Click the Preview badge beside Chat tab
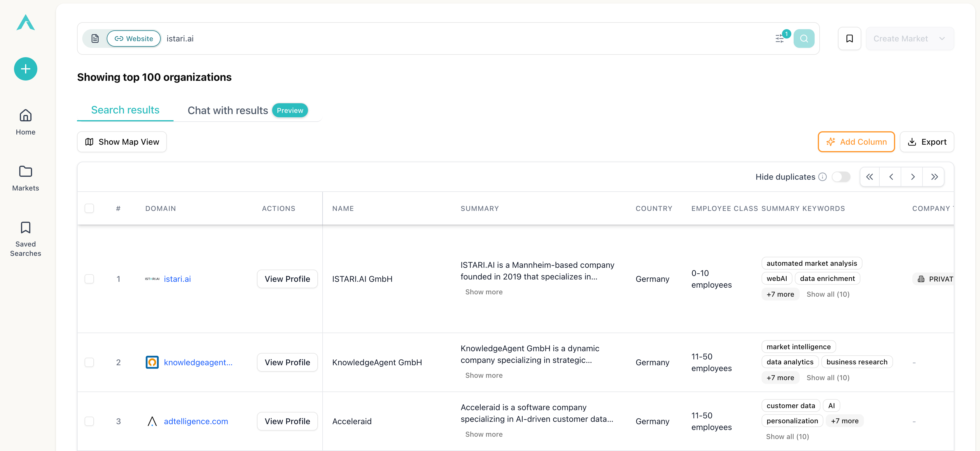Screen dimensions: 980x451 point(290,110)
